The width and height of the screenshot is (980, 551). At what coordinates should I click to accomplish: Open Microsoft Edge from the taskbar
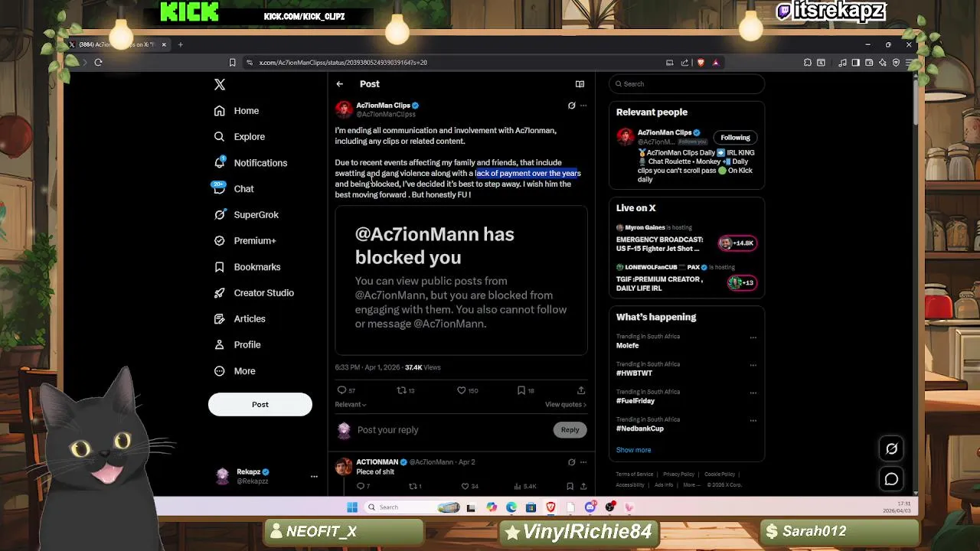coord(511,507)
